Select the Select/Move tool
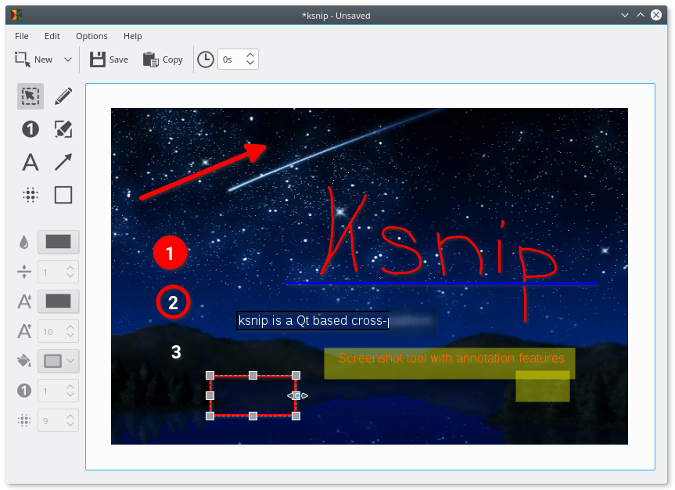Screen dimensions: 675x490 tap(31, 97)
